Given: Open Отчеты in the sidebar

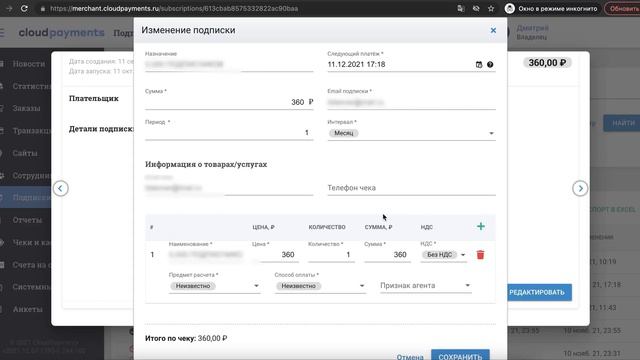Looking at the screenshot, I should point(27,220).
